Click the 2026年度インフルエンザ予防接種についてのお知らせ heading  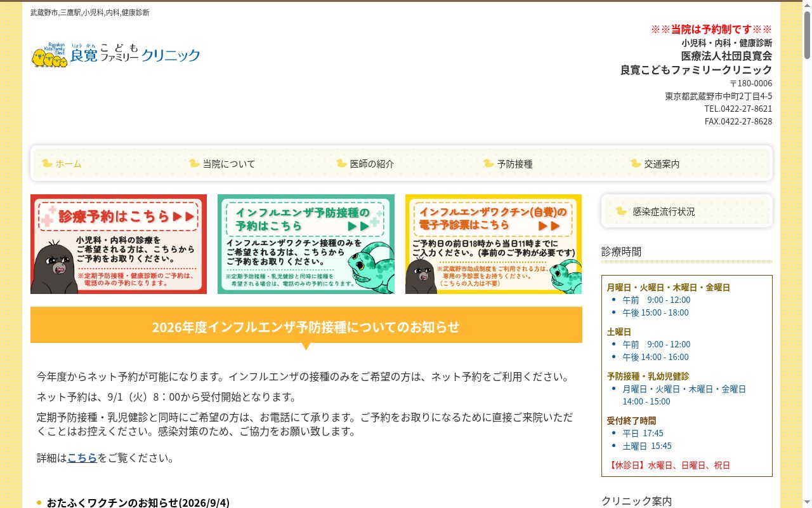[306, 326]
